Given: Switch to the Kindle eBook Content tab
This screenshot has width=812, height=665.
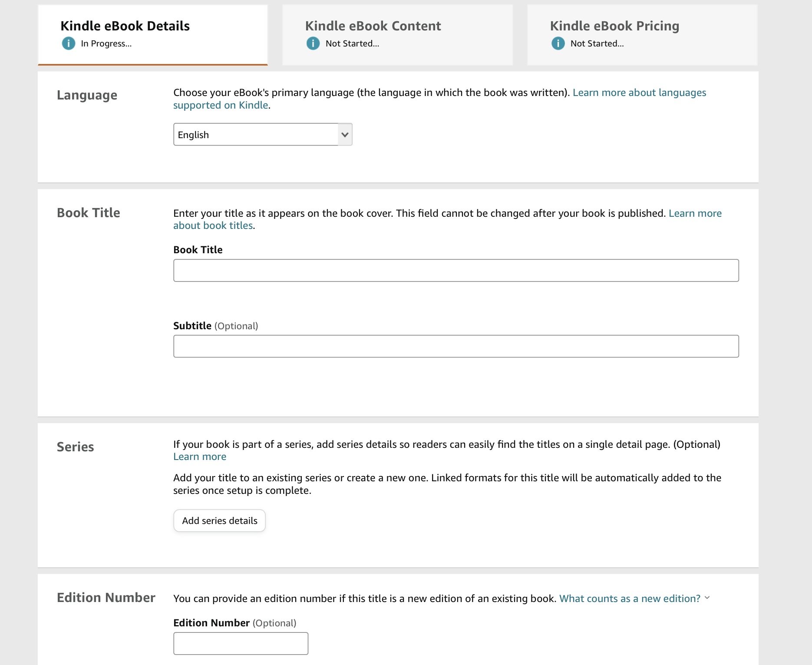Looking at the screenshot, I should pos(397,35).
